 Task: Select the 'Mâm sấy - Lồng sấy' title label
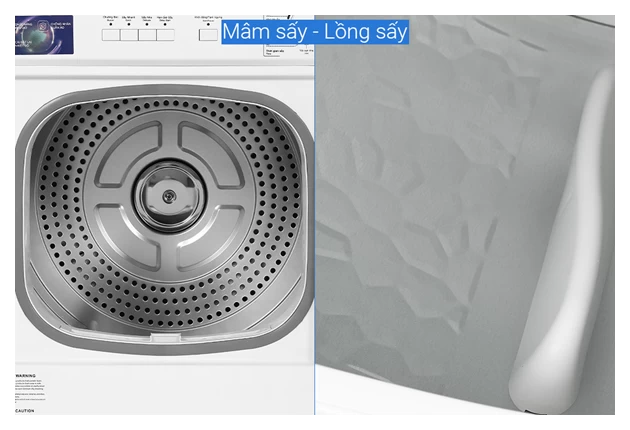(314, 31)
